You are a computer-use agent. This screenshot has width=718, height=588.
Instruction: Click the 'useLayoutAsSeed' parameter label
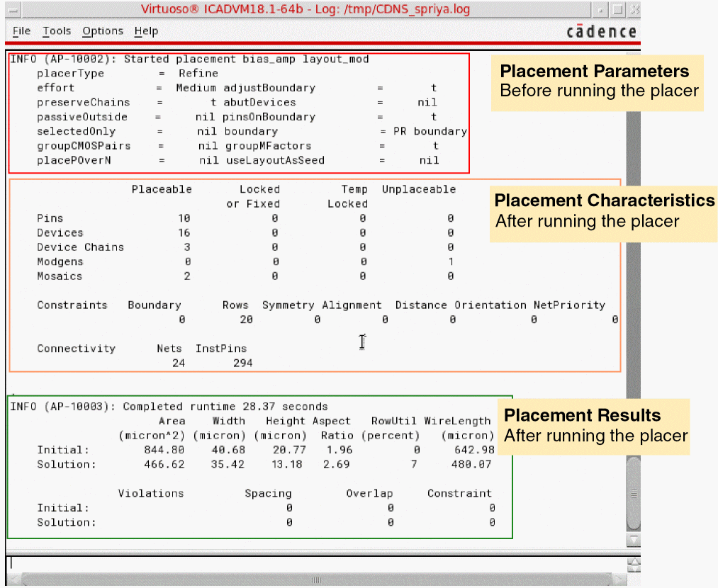click(275, 161)
